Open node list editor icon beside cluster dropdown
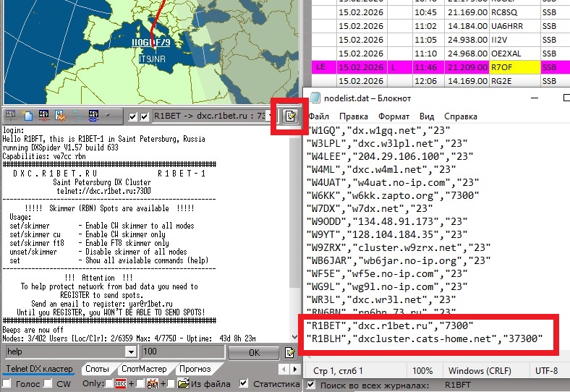Screen dimensions: 570x392 click(290, 116)
